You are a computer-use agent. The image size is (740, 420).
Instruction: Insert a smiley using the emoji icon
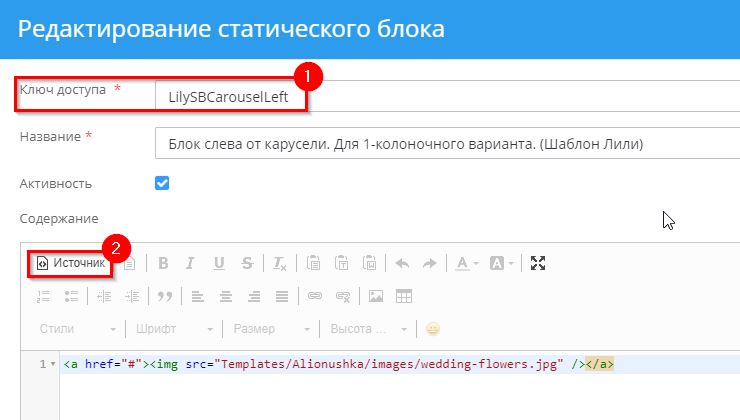coord(433,329)
